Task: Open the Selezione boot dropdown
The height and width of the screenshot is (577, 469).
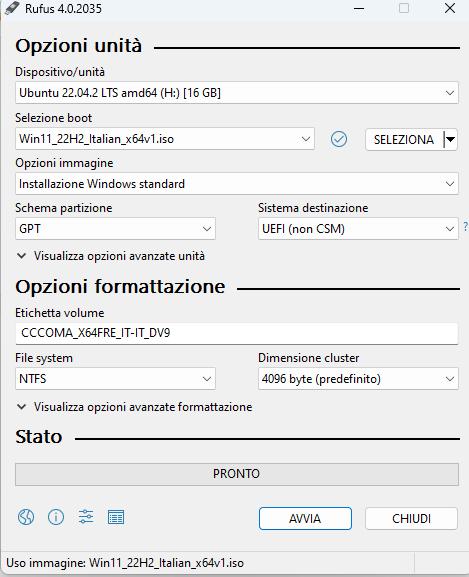Action: (165, 139)
